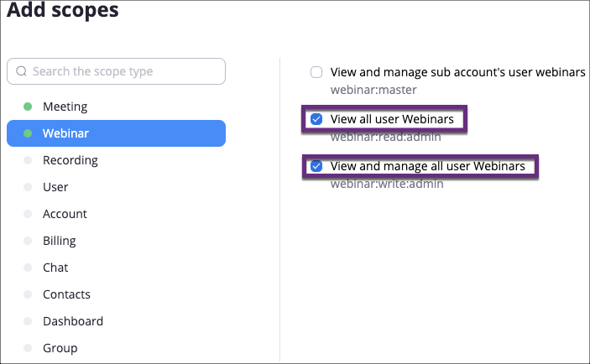
Task: Select the Webinar scope category
Action: click(117, 133)
